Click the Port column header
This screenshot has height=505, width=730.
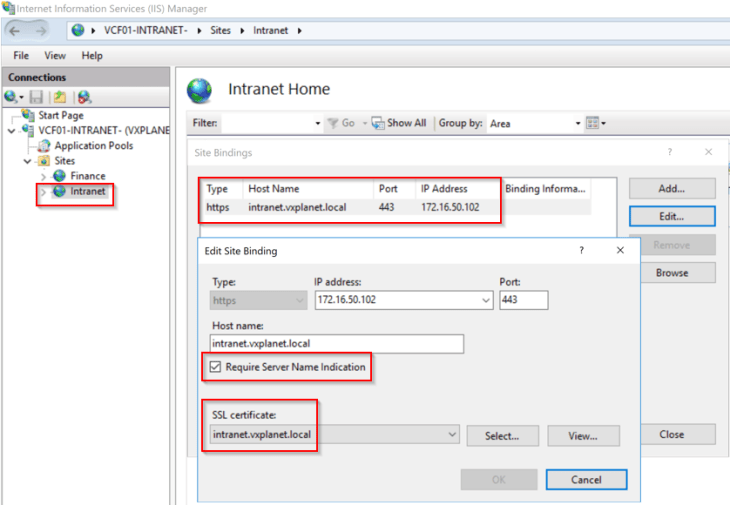point(395,189)
